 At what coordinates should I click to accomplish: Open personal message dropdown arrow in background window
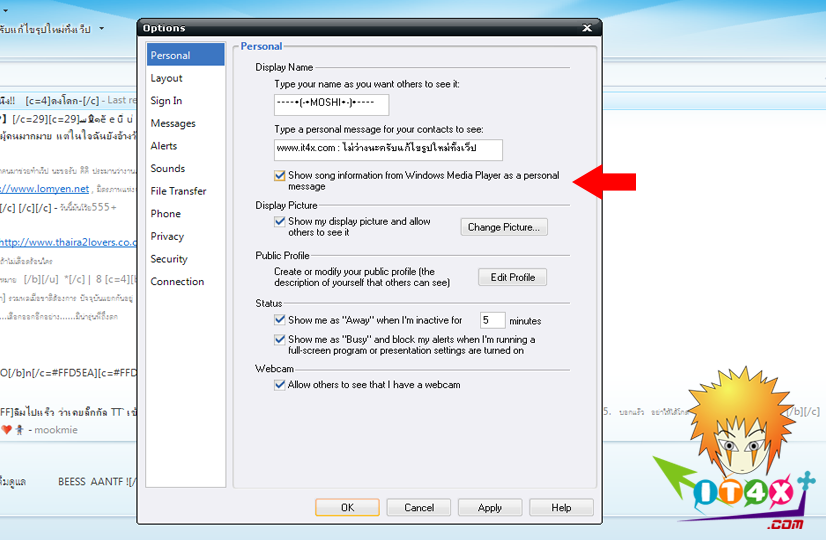point(102,28)
